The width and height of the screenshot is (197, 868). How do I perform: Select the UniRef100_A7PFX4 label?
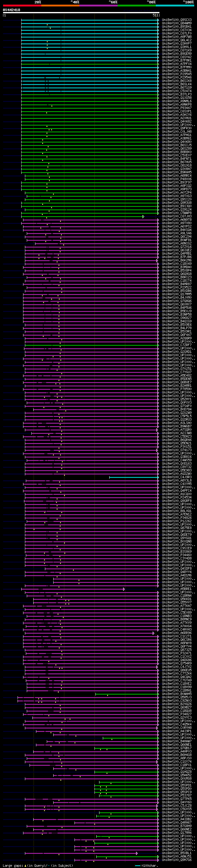(177, 64)
